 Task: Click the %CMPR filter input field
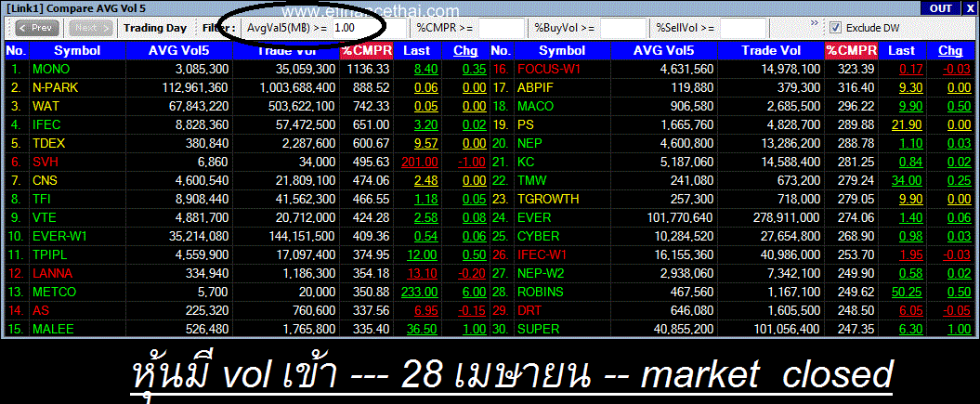[x=502, y=28]
